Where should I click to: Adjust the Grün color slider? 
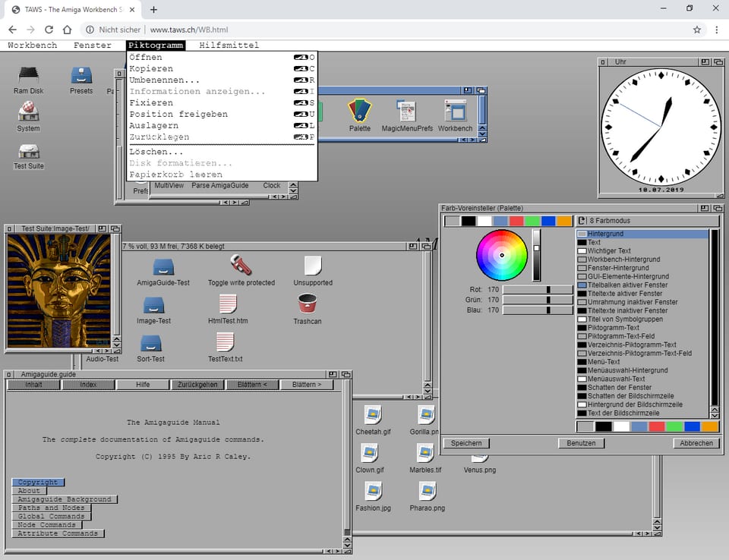point(538,300)
